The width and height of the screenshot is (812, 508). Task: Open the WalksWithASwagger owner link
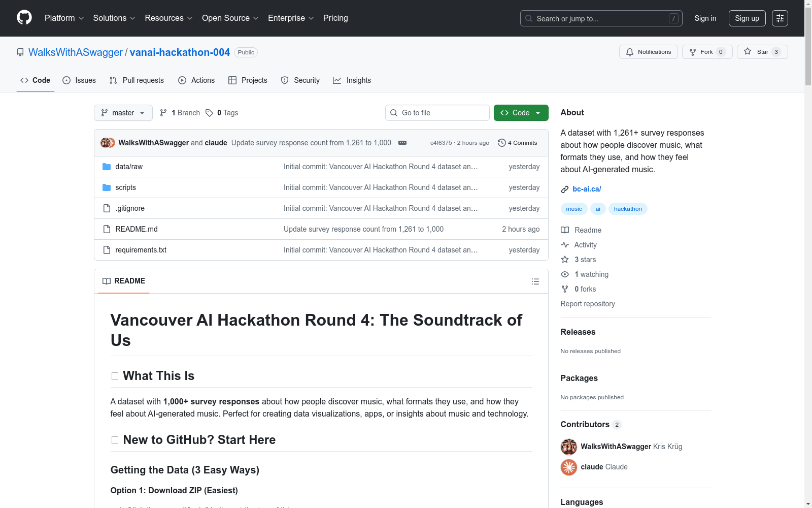tap(76, 52)
